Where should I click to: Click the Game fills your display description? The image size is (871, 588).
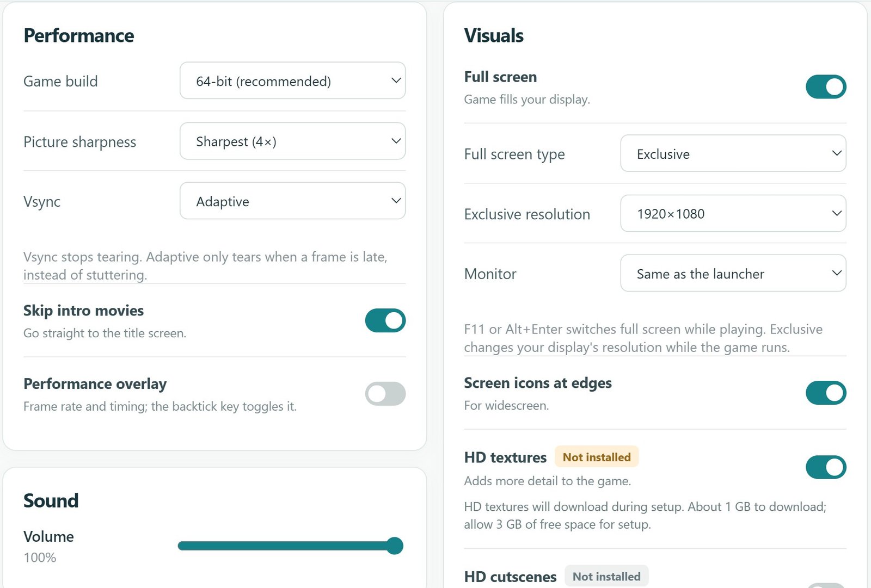(527, 100)
